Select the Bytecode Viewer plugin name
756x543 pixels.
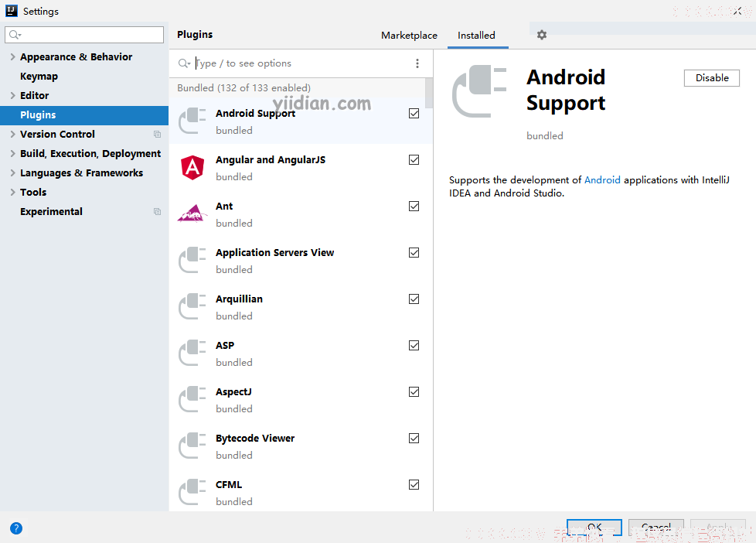[x=254, y=439]
